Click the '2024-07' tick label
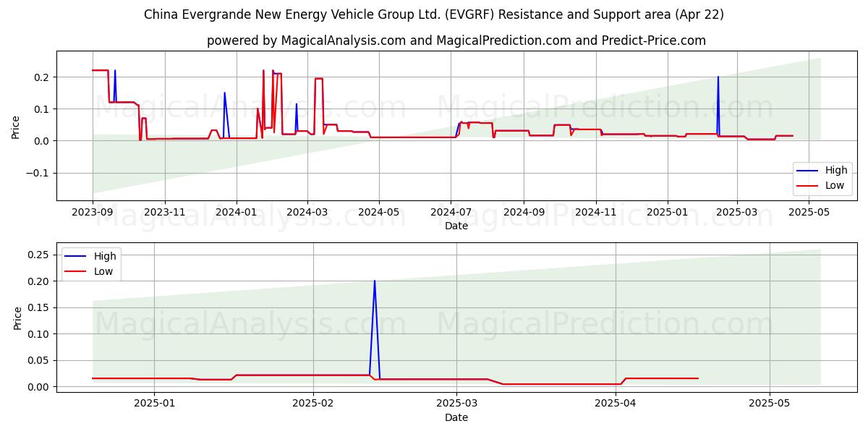Screen dimensions: 868x434 (451, 212)
